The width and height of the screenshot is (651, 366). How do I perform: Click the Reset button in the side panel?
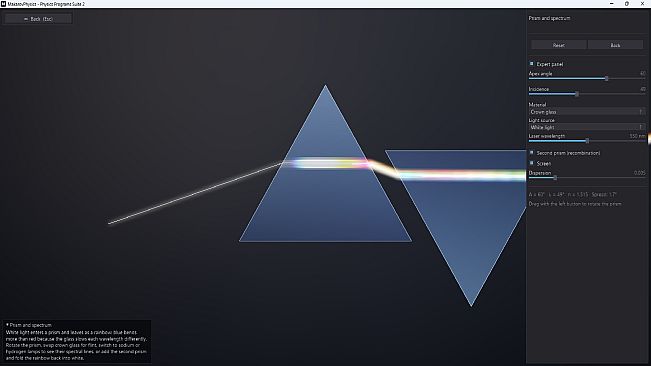point(558,45)
